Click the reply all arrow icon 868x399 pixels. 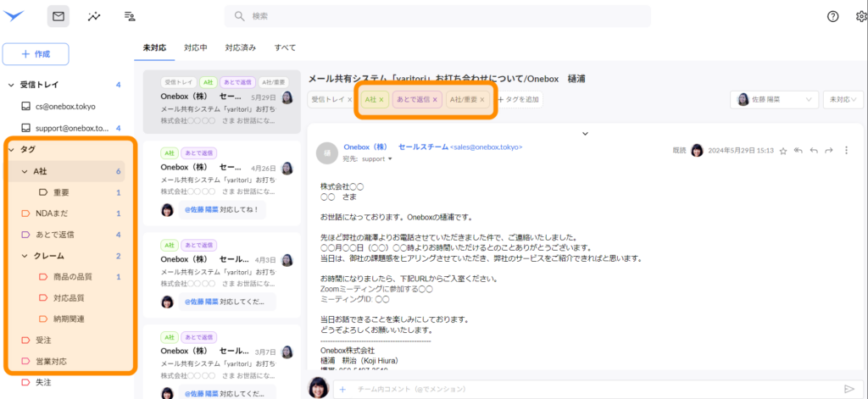(x=798, y=150)
